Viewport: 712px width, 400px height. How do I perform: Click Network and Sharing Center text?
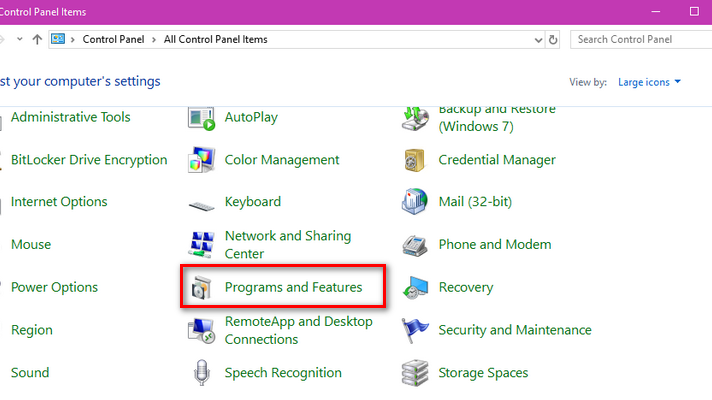pos(288,245)
